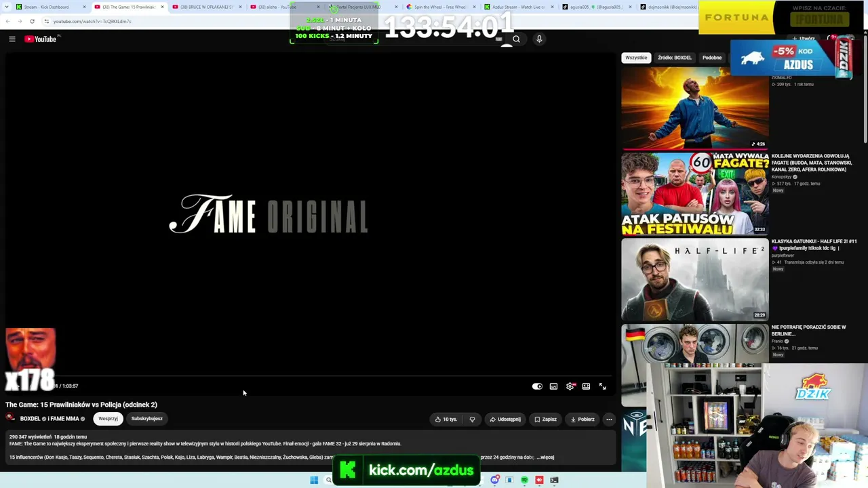Select the Źródło: BOXDEL filter chip
The height and width of the screenshot is (488, 868).
coord(675,58)
